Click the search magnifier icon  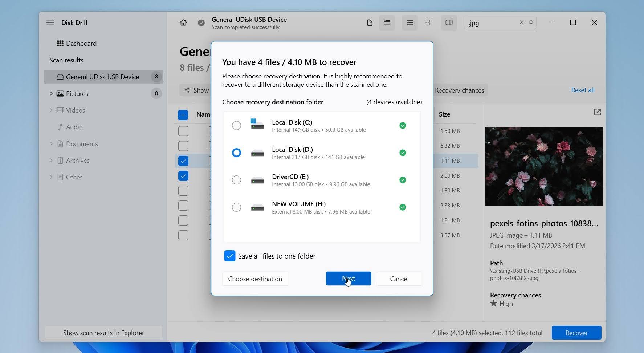coord(531,23)
